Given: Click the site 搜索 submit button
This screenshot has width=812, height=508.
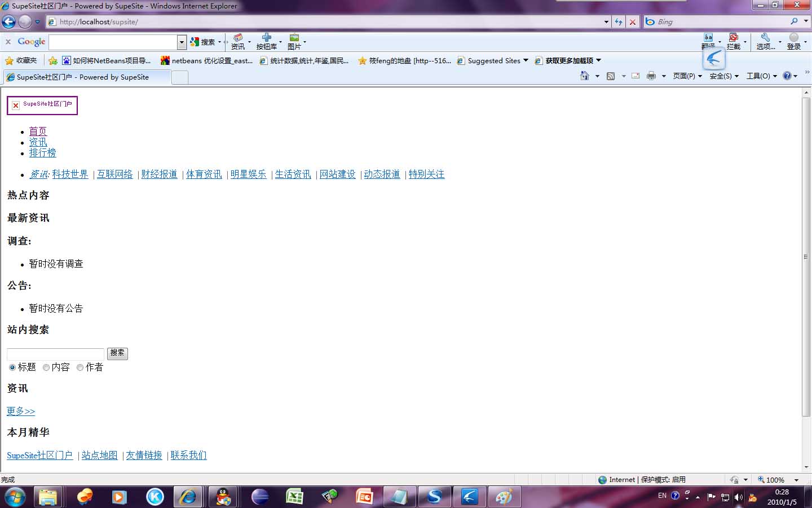Looking at the screenshot, I should (x=117, y=353).
